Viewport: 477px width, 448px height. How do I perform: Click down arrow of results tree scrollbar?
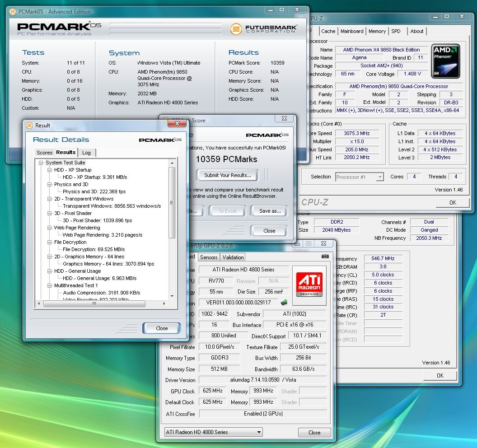point(172,296)
